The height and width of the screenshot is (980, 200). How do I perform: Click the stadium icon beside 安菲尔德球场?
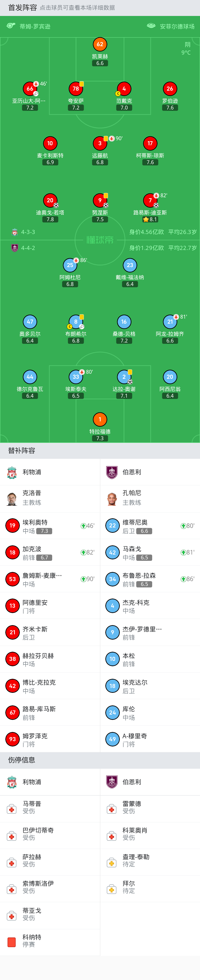pos(151,26)
